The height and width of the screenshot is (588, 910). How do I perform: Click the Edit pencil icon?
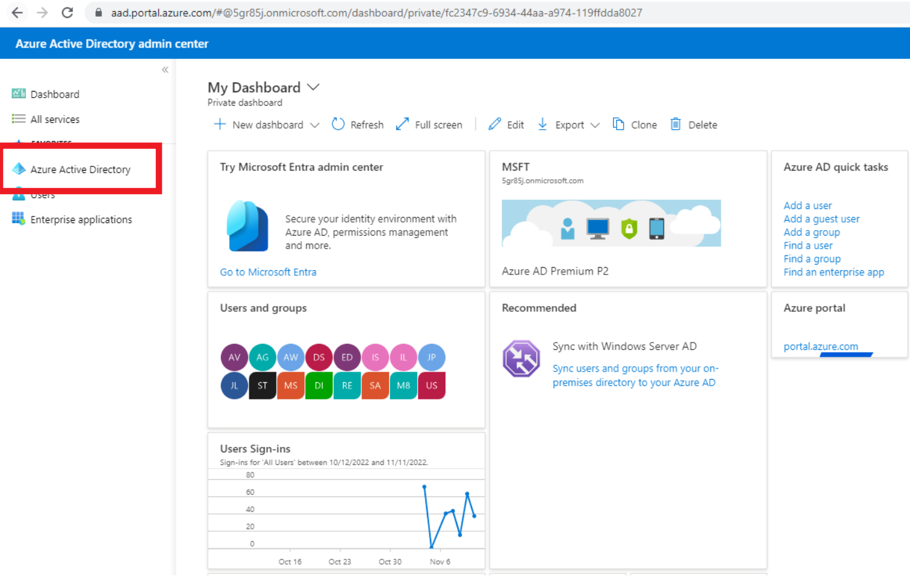(494, 124)
